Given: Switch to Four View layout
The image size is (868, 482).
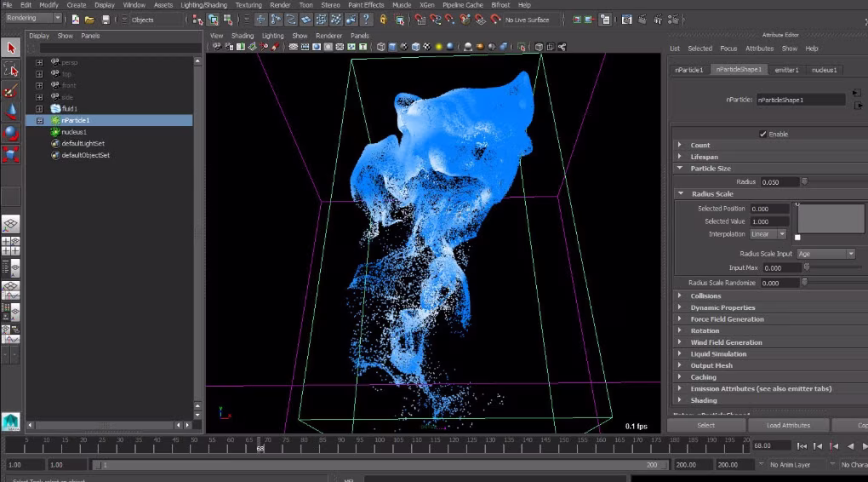Looking at the screenshot, I should click(x=11, y=246).
